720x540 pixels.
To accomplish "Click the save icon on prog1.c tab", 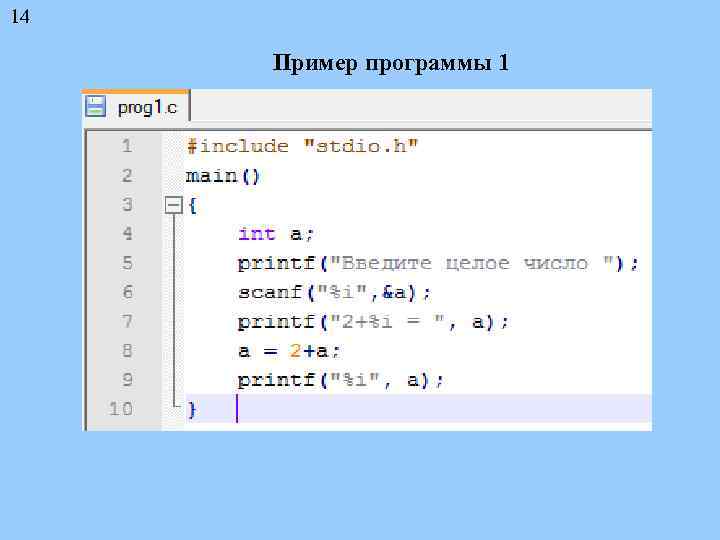I will [96, 107].
